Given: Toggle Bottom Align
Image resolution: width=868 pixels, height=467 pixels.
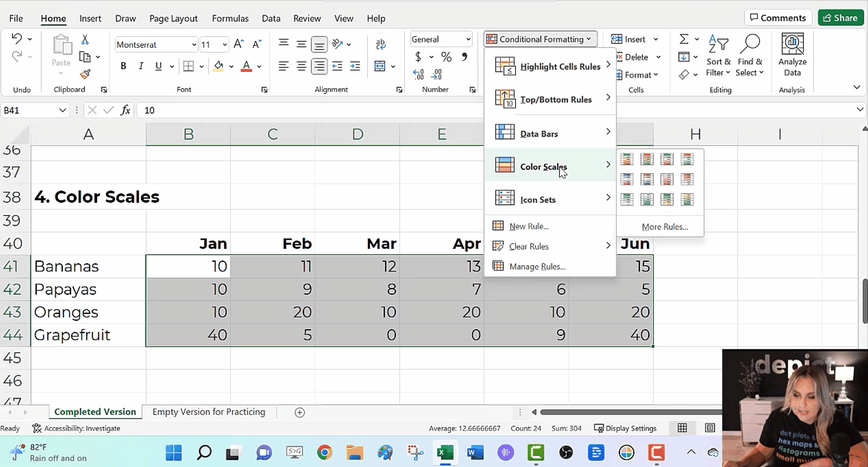Looking at the screenshot, I should tap(319, 45).
